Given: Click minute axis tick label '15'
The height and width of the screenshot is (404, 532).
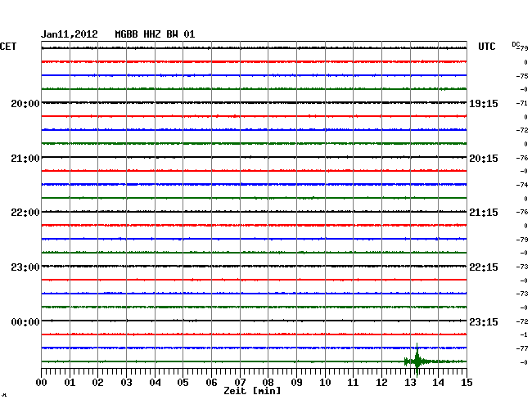Looking at the screenshot, I should 467,383.
